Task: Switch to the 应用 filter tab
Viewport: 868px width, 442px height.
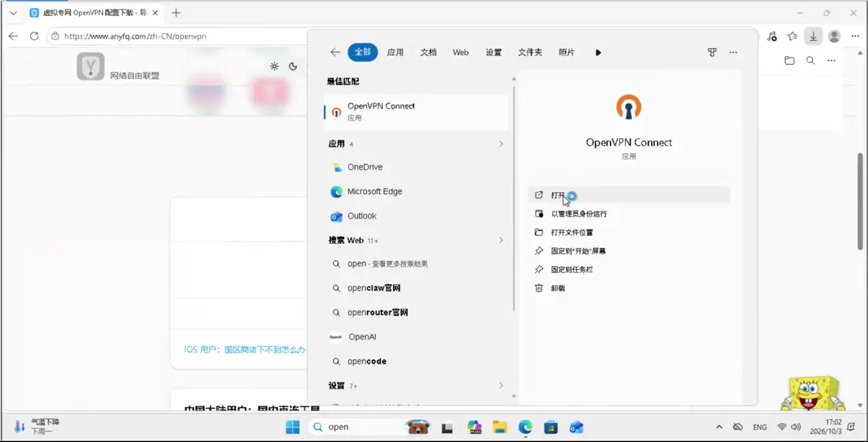Action: (x=395, y=52)
